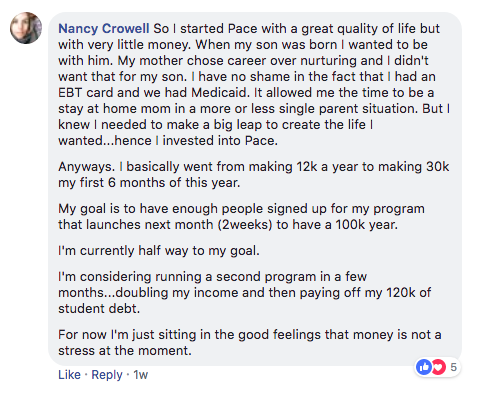Open the Nancy Crowell profile name link

[x=104, y=29]
